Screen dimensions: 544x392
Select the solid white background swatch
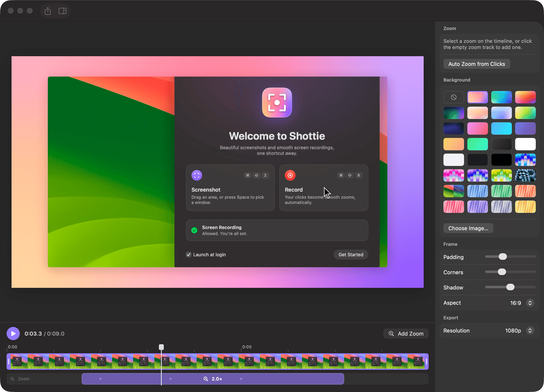(525, 144)
